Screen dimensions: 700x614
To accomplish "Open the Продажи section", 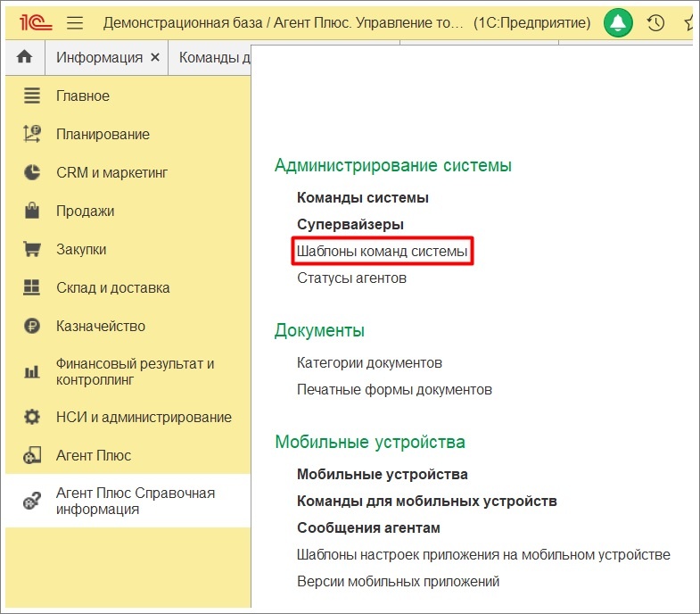I will [x=128, y=211].
